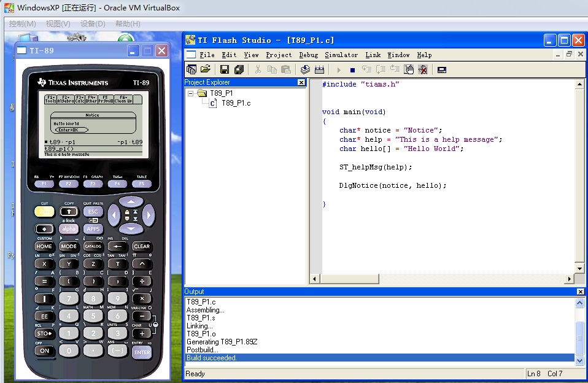Image resolution: width=588 pixels, height=383 pixels.
Task: Open the Link menu
Action: [373, 55]
